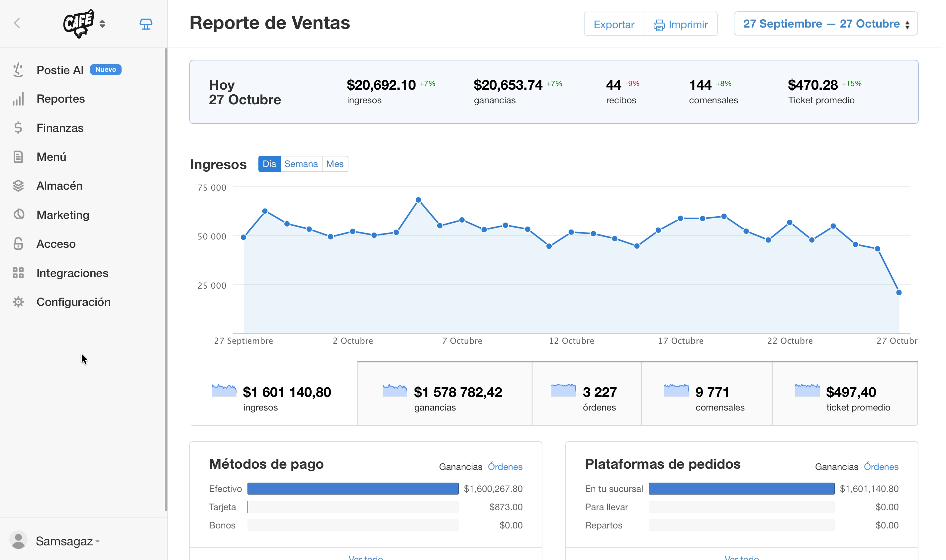The width and height of the screenshot is (946, 560).
Task: Click the Café logo
Action: coord(78,24)
